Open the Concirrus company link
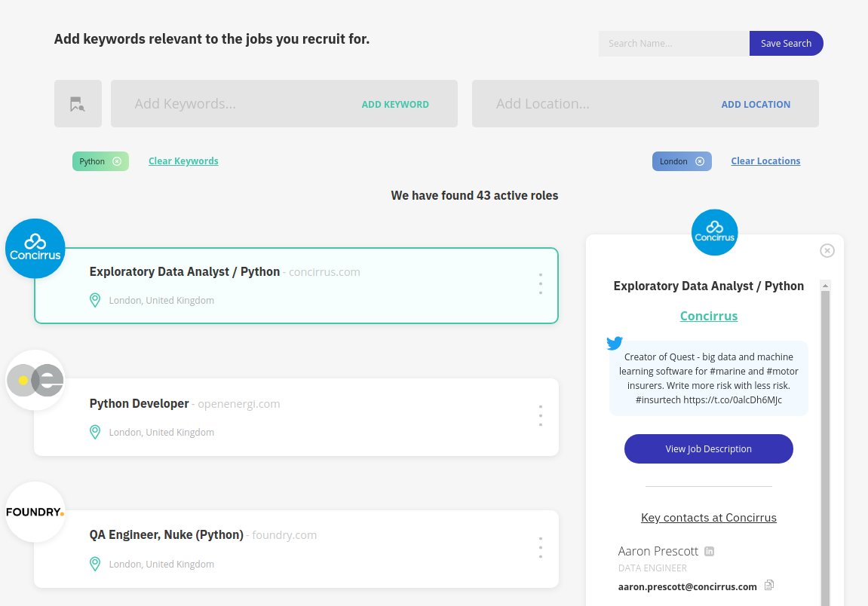This screenshot has height=606, width=868. click(709, 316)
